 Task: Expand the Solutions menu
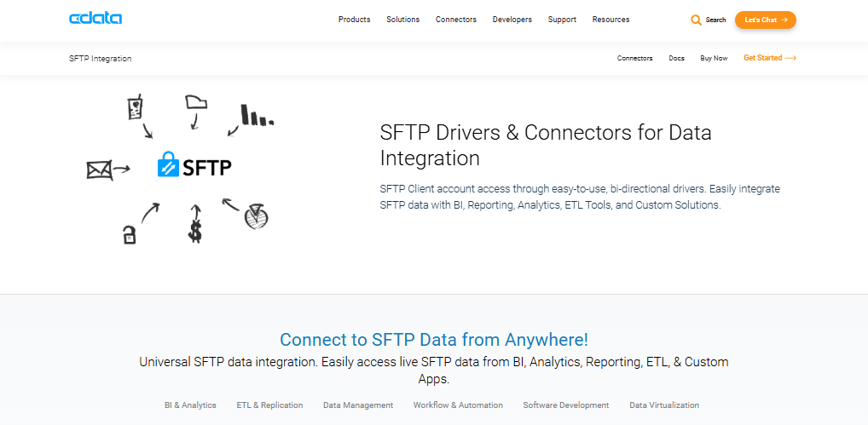(x=402, y=20)
